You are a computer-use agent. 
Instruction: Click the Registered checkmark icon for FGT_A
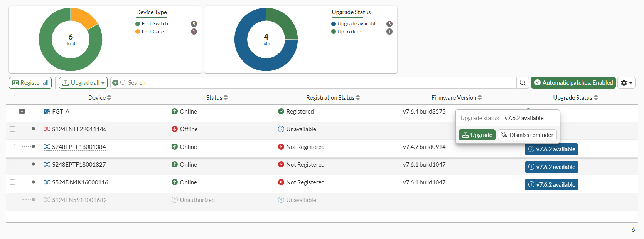coord(281,112)
